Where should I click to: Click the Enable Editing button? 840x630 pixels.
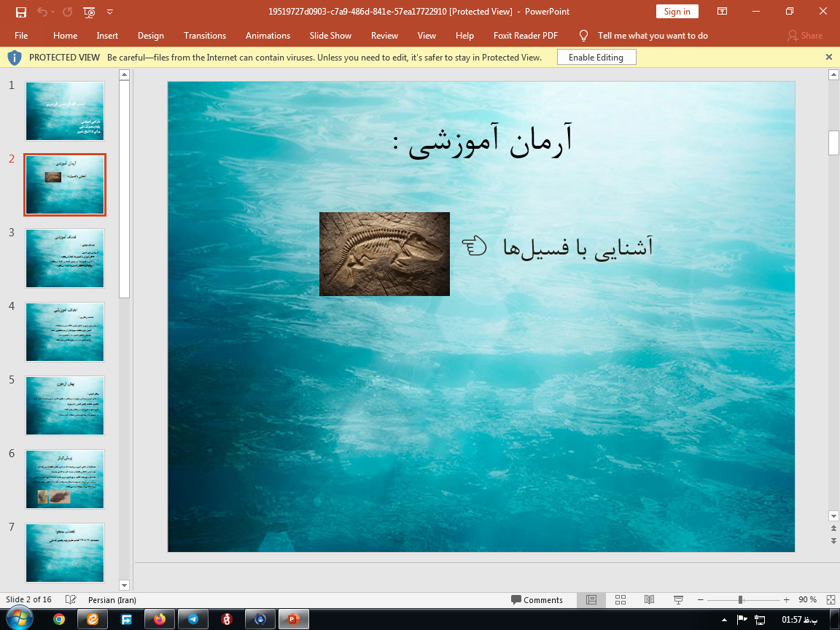596,57
